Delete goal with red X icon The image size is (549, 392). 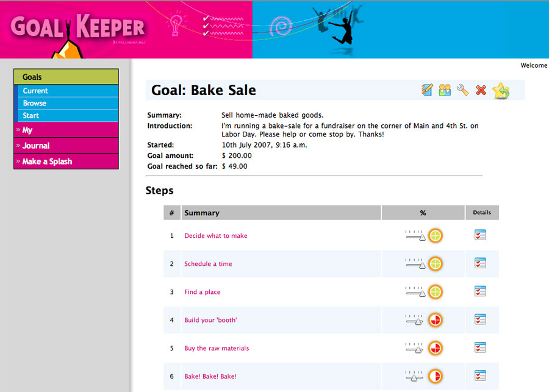coord(481,90)
